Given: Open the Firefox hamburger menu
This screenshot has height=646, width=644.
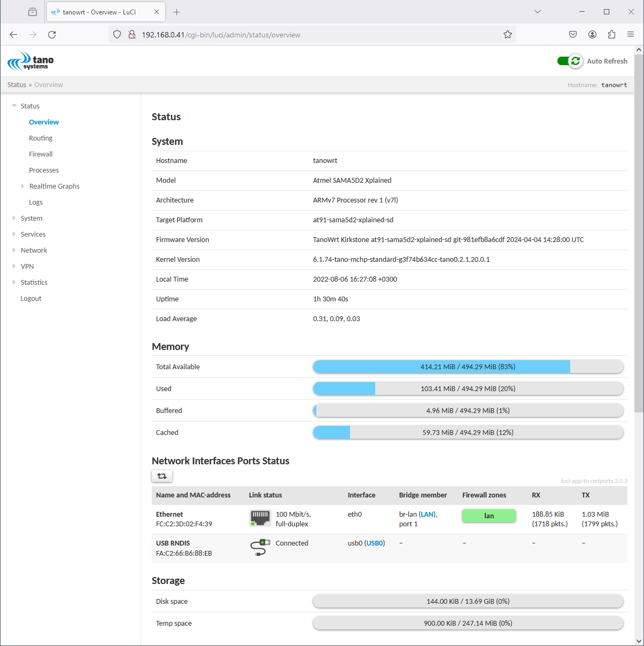Looking at the screenshot, I should coord(631,35).
